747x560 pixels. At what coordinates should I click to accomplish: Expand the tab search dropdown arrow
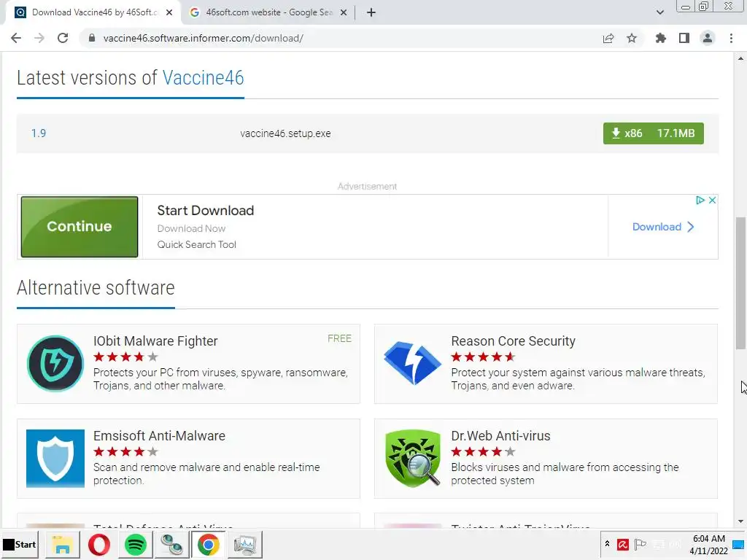(x=659, y=12)
